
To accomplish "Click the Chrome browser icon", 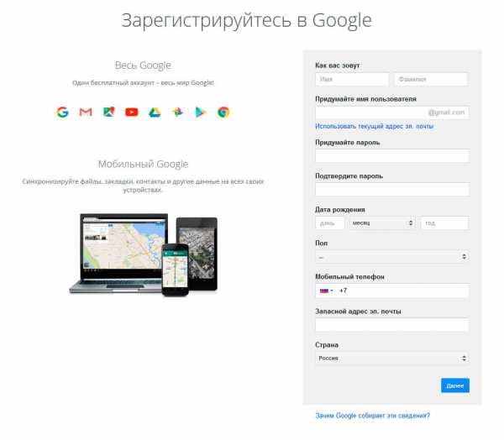I will (x=223, y=113).
